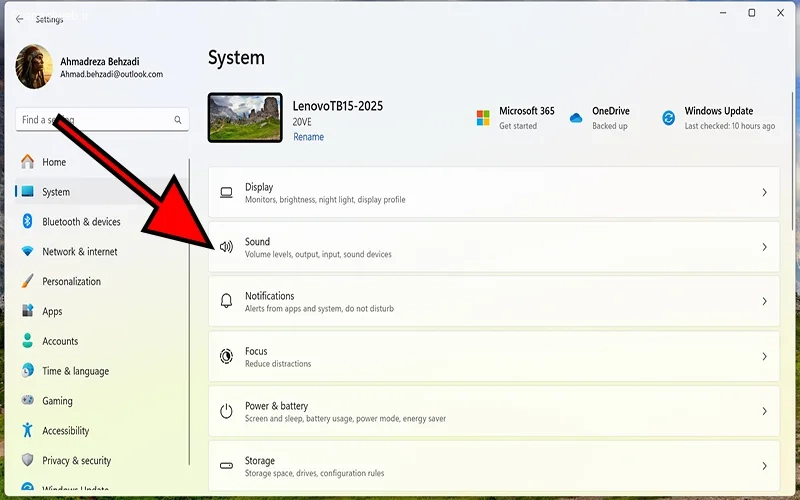Click the Focus setting icon

click(226, 356)
